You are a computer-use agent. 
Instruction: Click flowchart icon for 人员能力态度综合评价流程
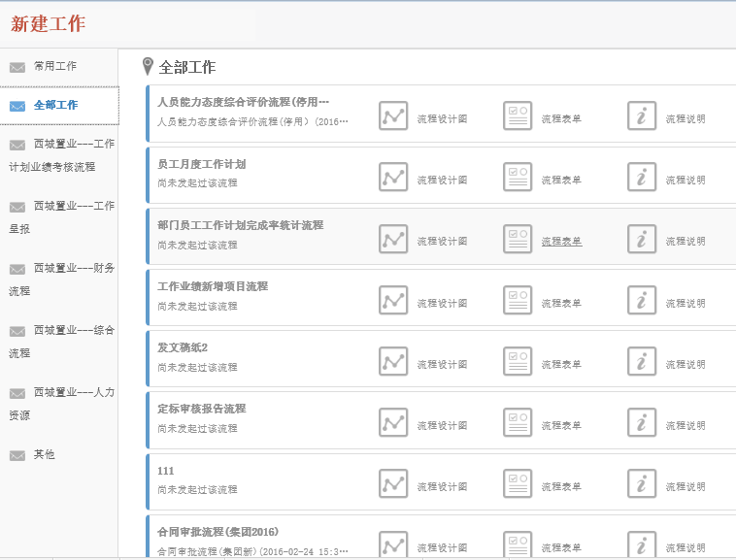(392, 116)
